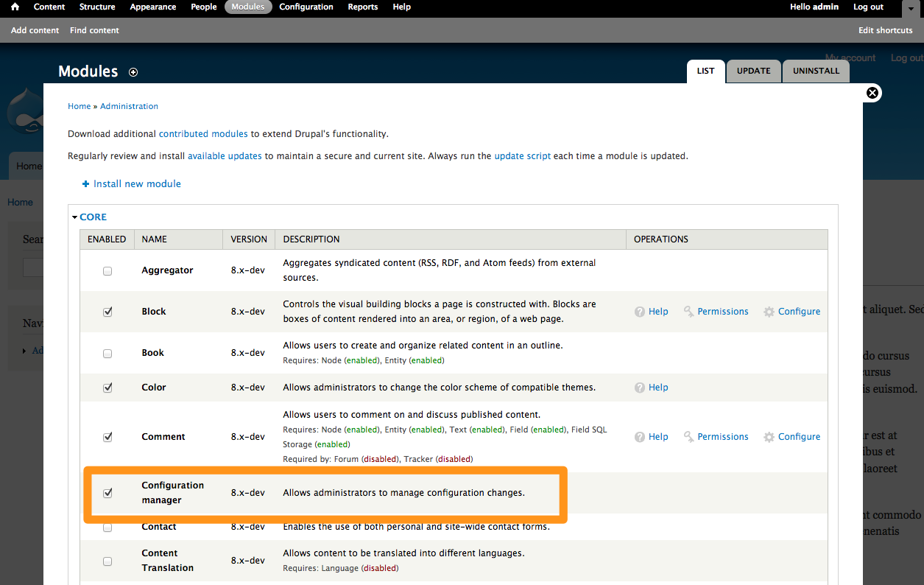Click the Aggregator module name
This screenshot has height=585, width=924.
coord(167,270)
